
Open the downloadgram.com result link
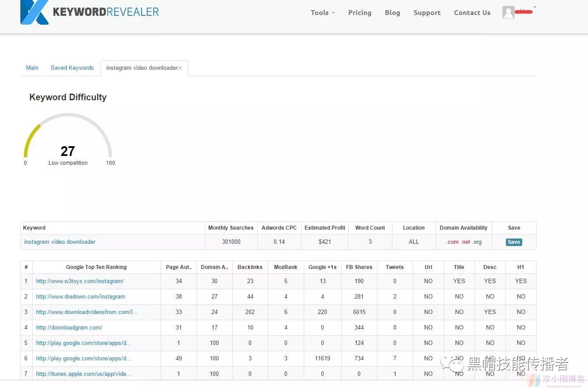point(69,328)
